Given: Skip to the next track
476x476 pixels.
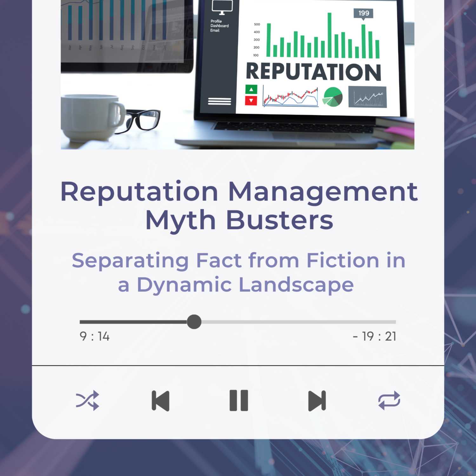Looking at the screenshot, I should tap(317, 401).
